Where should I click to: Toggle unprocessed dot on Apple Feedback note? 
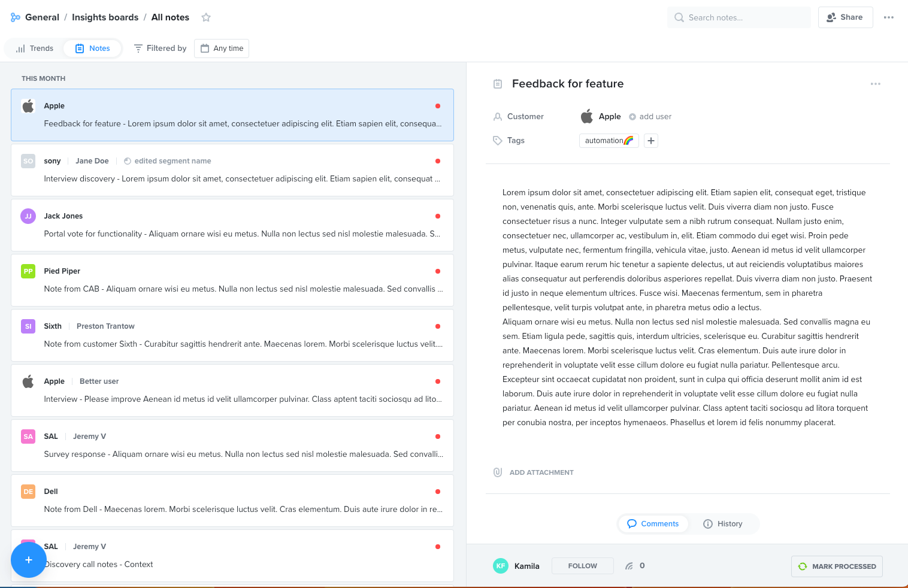click(438, 106)
